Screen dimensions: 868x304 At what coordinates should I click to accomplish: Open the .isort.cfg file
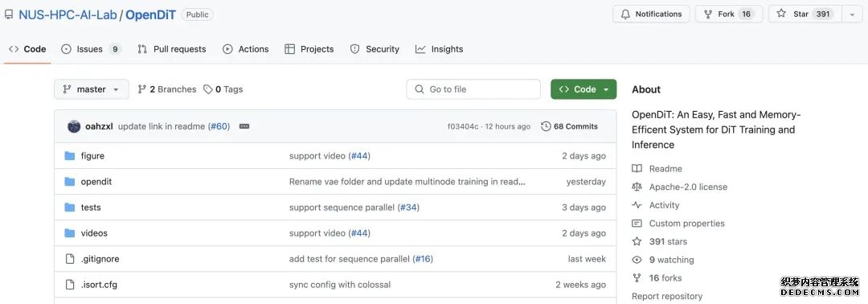coord(99,285)
